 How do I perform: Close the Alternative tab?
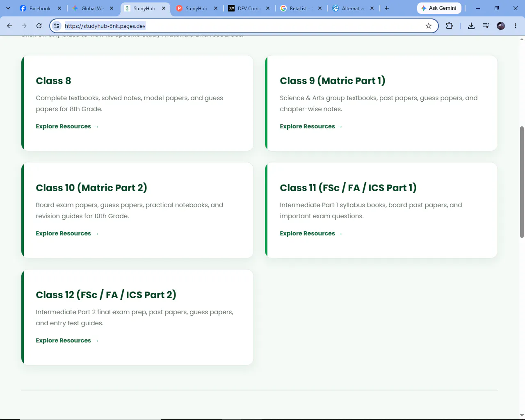pos(372,8)
